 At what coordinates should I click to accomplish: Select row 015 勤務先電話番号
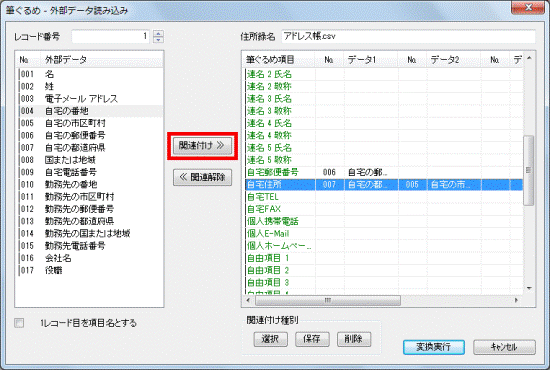point(89,246)
